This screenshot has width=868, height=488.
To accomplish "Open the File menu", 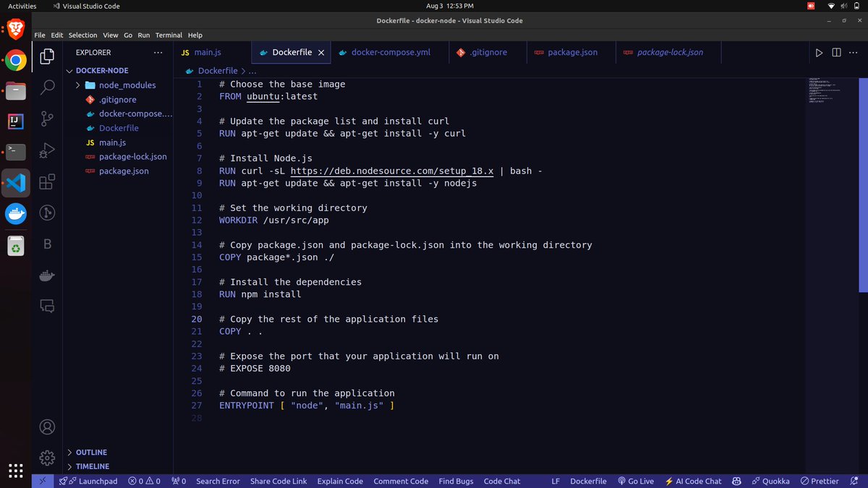I will tap(40, 35).
